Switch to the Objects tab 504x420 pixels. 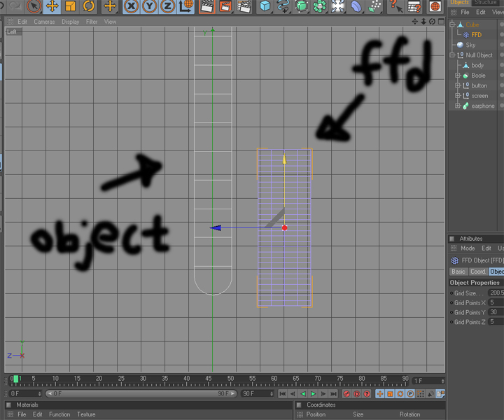click(x=459, y=3)
